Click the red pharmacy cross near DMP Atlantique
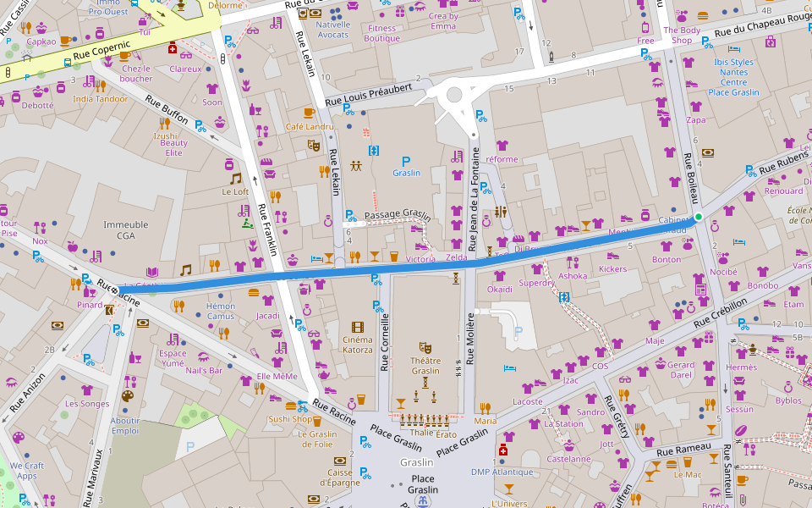This screenshot has width=812, height=508. click(503, 450)
